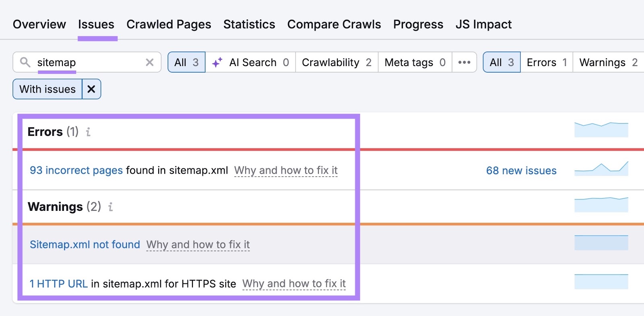Expand fix info for HTTP URL warning
644x316 pixels.
[294, 284]
